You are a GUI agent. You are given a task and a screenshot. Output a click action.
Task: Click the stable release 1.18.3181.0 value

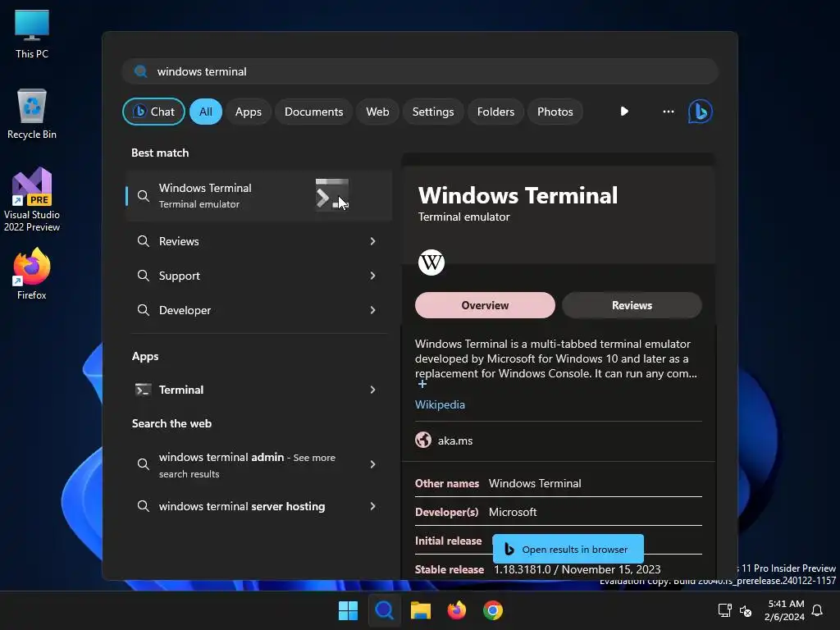(x=577, y=569)
